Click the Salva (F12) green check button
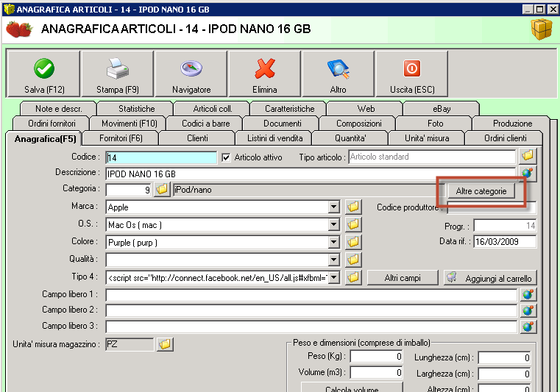Viewport: 560px width, 392px height. (x=43, y=74)
